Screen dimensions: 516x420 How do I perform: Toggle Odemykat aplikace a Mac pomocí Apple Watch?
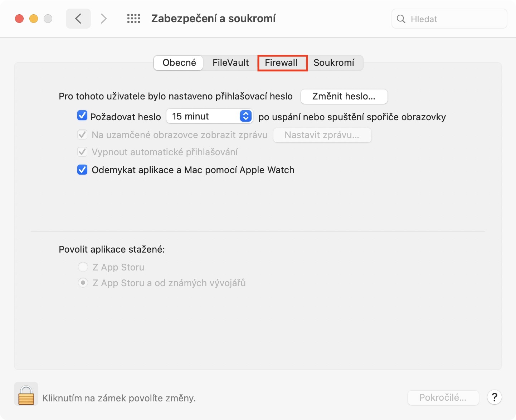[x=82, y=170]
